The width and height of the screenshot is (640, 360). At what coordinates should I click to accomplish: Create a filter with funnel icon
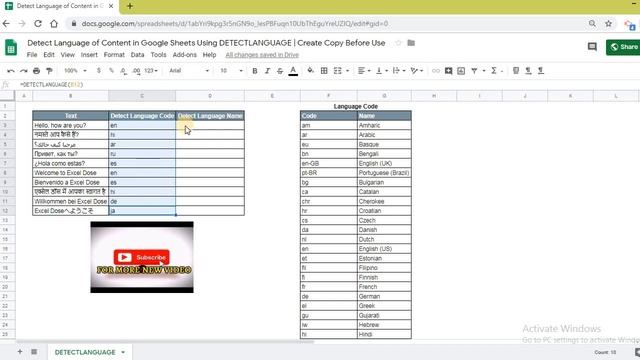pyautogui.click(x=474, y=71)
